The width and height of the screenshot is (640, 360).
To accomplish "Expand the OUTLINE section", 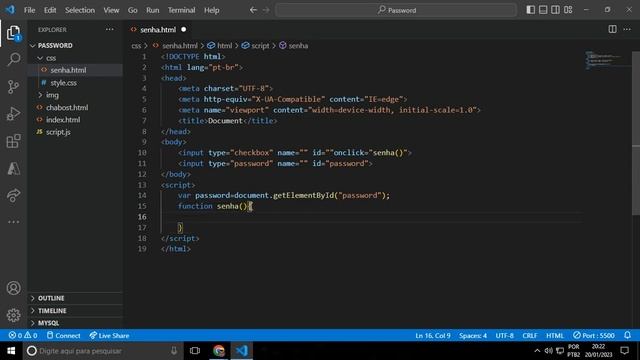I will pos(51,298).
